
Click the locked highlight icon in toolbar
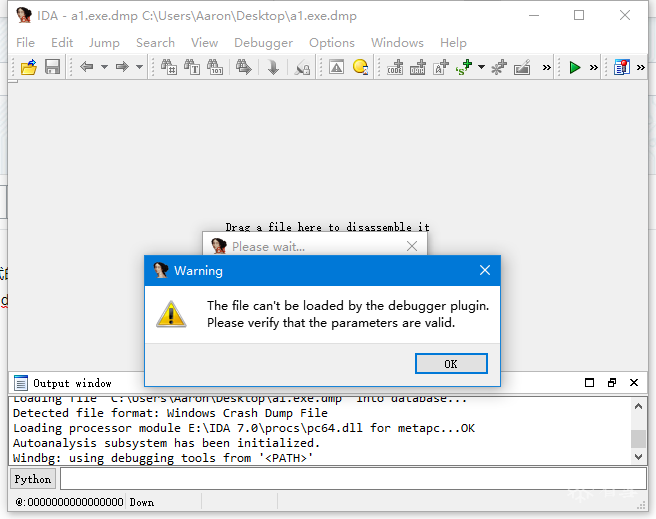(x=302, y=67)
